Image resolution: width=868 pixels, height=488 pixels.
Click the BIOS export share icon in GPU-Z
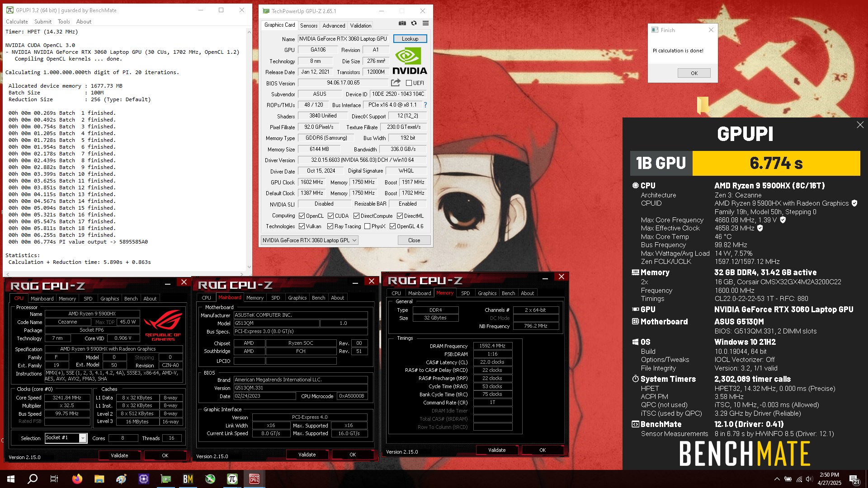coord(396,83)
